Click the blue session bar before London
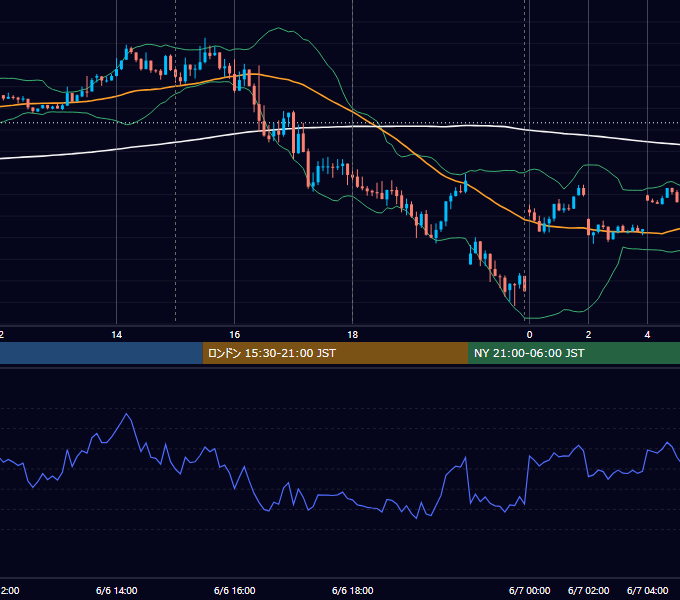This screenshot has width=680, height=600. [x=101, y=353]
